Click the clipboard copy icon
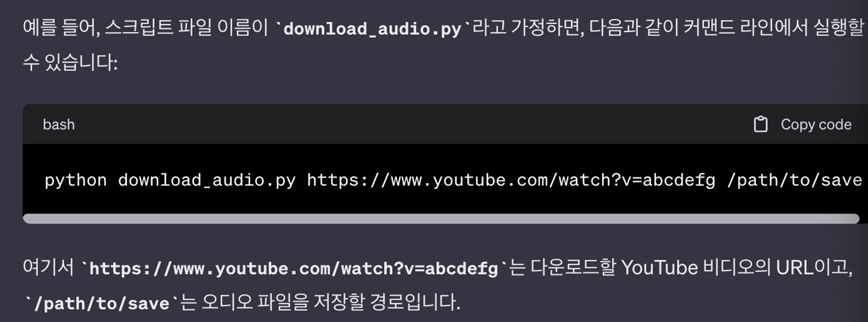Viewport: 868px width, 322px height. click(x=760, y=125)
